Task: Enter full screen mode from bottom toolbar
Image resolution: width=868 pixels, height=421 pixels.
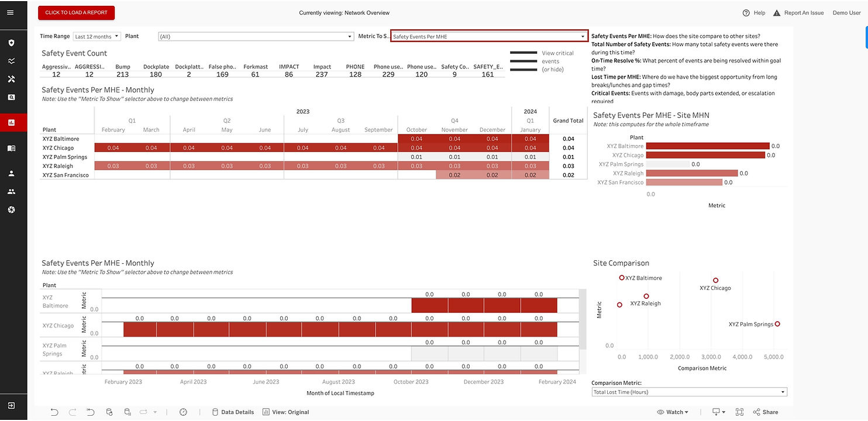Action: pos(739,412)
